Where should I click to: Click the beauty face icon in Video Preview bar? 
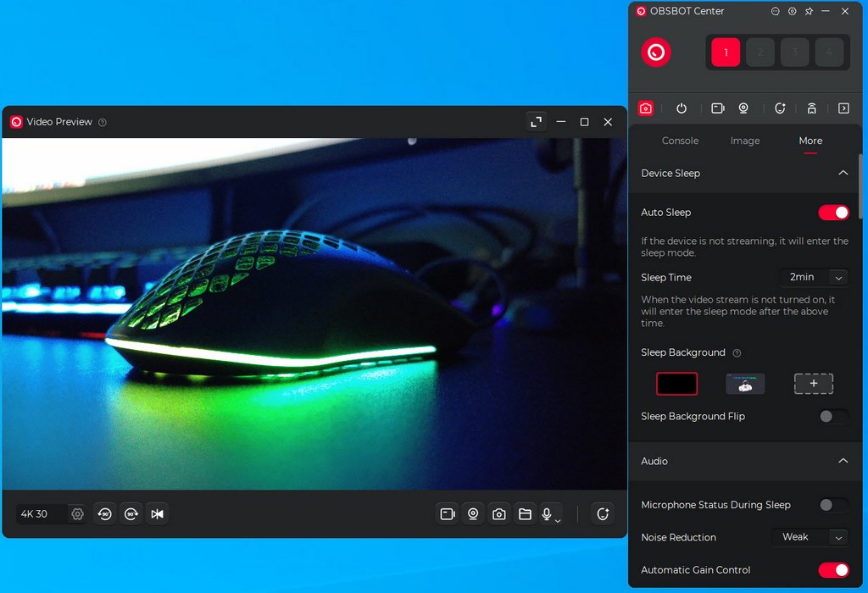[x=603, y=514]
